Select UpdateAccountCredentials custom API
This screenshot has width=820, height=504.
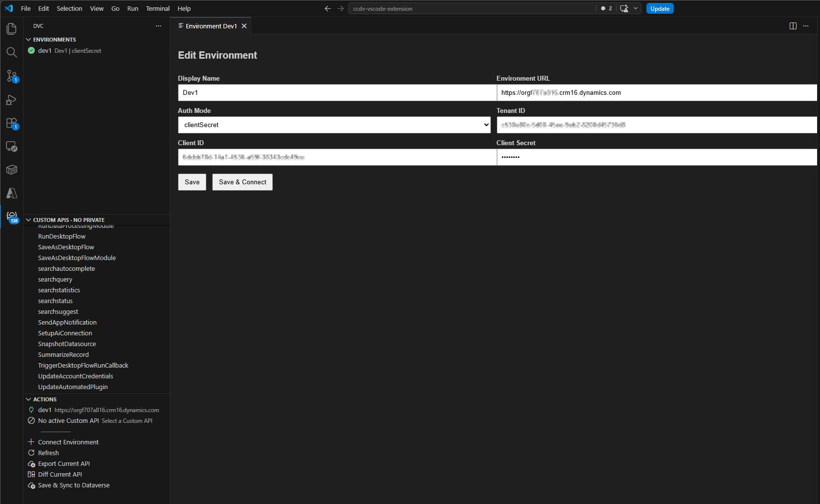(75, 376)
